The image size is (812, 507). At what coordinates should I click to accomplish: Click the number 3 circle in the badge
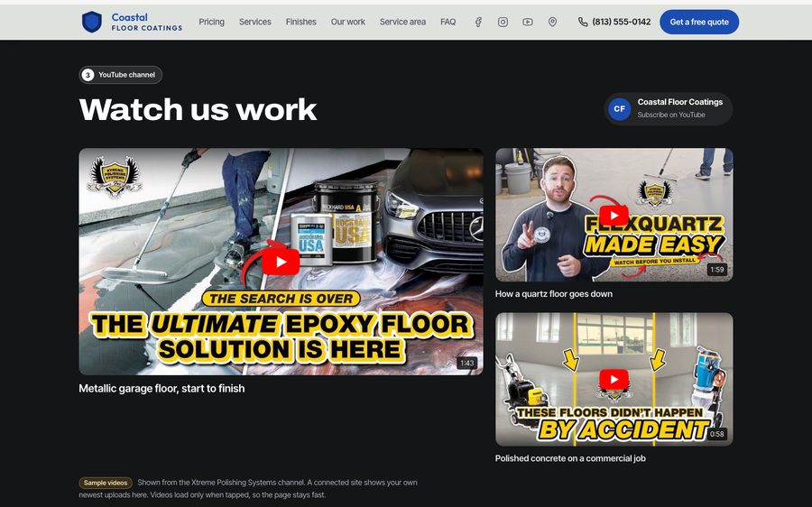[x=88, y=75]
